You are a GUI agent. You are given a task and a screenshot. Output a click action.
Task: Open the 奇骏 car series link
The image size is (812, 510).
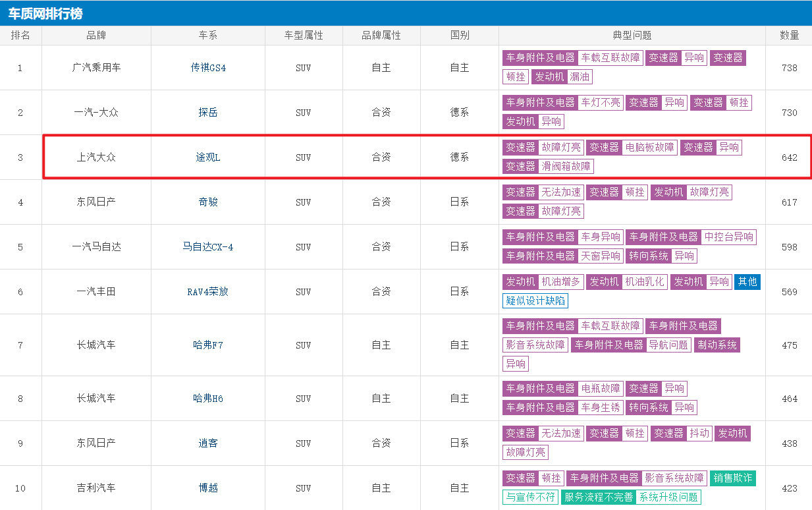point(208,202)
